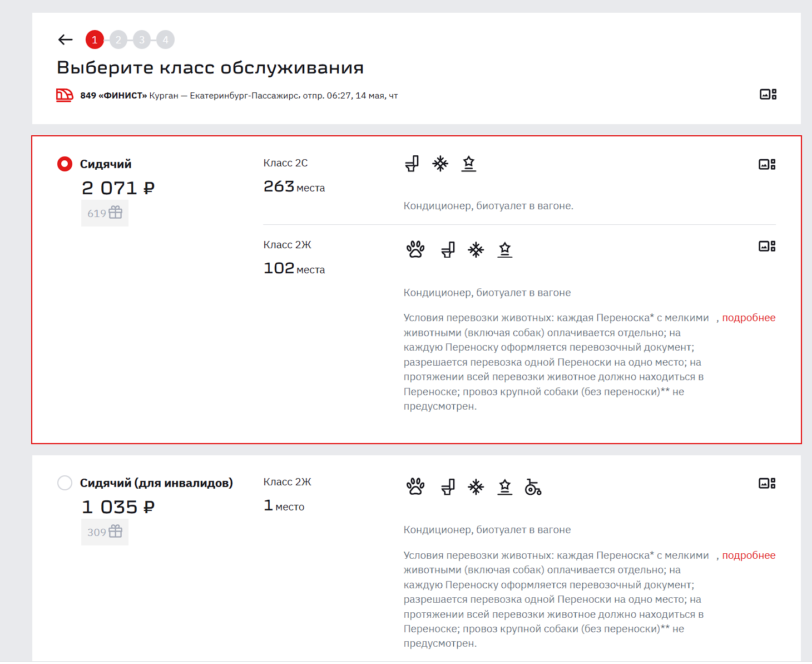Screen dimensions: 812x664
Task: Open photo gallery for disabled seating class
Action: [767, 483]
